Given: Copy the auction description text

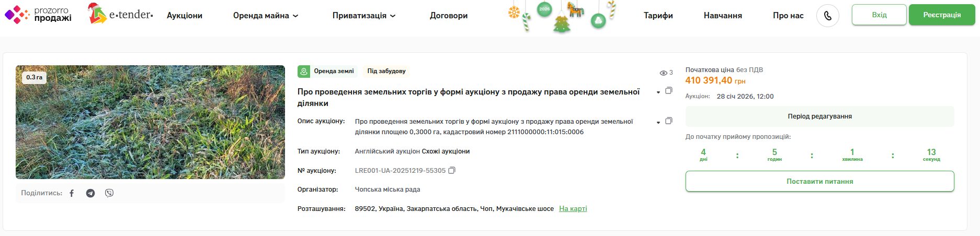Looking at the screenshot, I should tap(668, 121).
